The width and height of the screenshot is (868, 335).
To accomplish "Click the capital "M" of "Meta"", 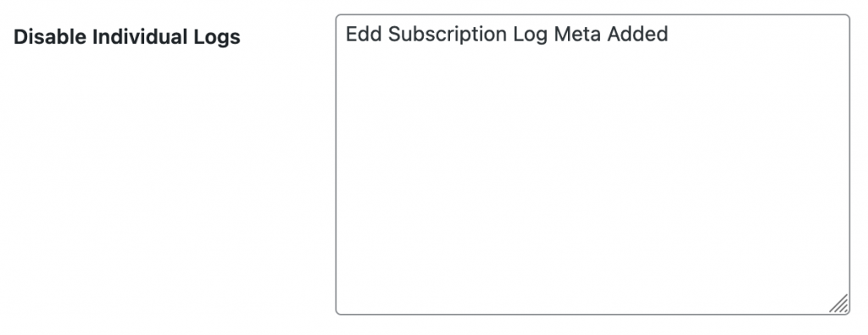I will (562, 34).
